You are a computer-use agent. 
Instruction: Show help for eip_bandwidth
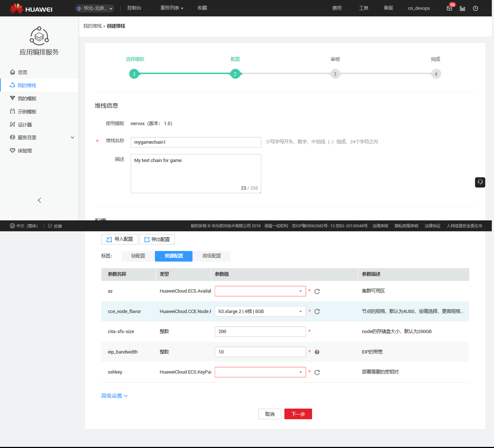pos(317,352)
